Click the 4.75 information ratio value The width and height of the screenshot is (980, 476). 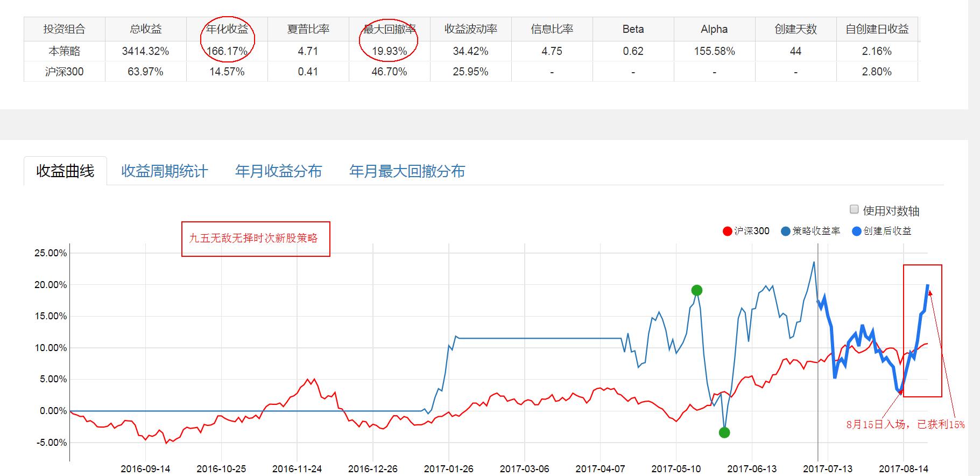pos(552,51)
